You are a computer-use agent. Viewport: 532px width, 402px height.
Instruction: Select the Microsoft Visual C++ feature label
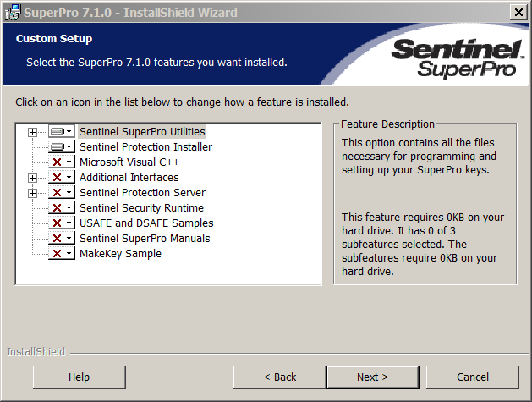coord(129,162)
